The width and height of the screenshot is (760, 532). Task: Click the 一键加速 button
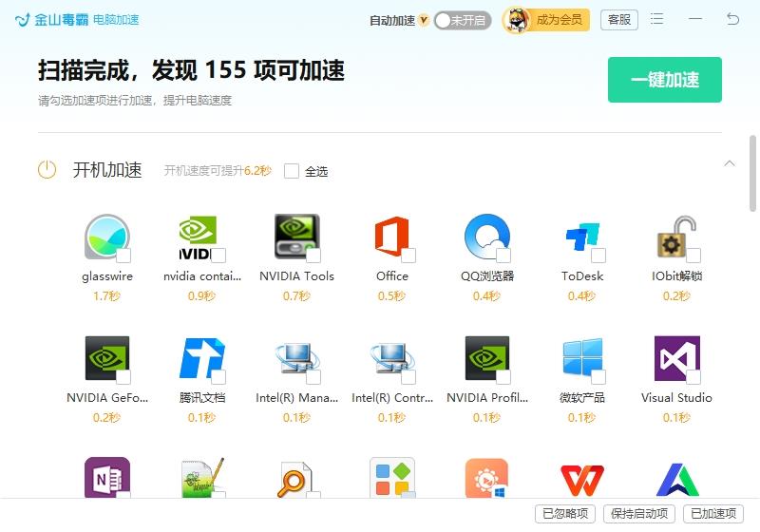[x=664, y=80]
